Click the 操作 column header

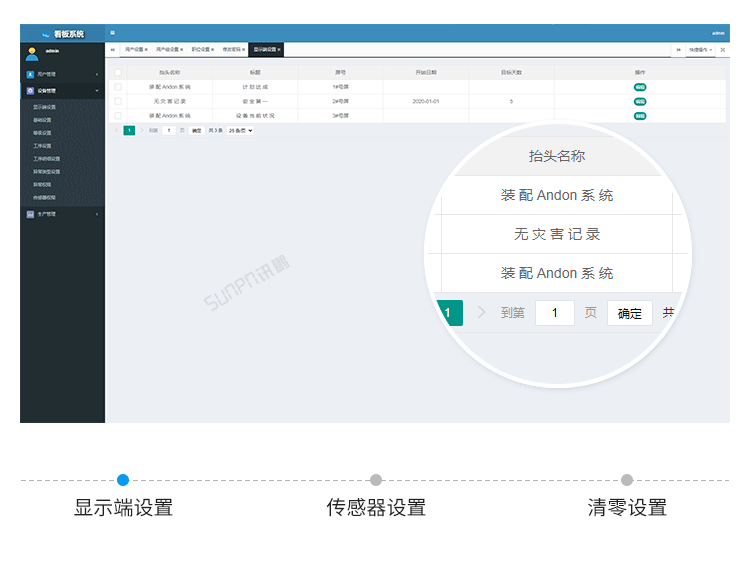click(640, 72)
